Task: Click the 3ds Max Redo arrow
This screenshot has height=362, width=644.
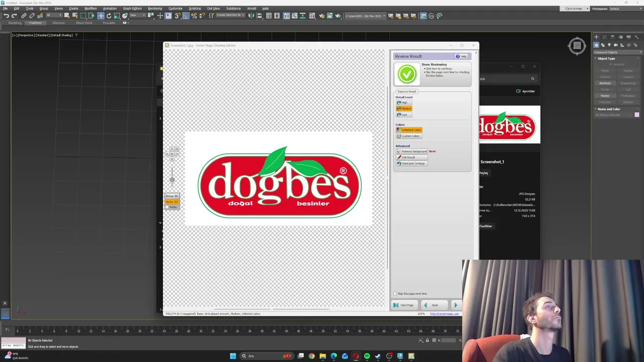Action: 14,16
